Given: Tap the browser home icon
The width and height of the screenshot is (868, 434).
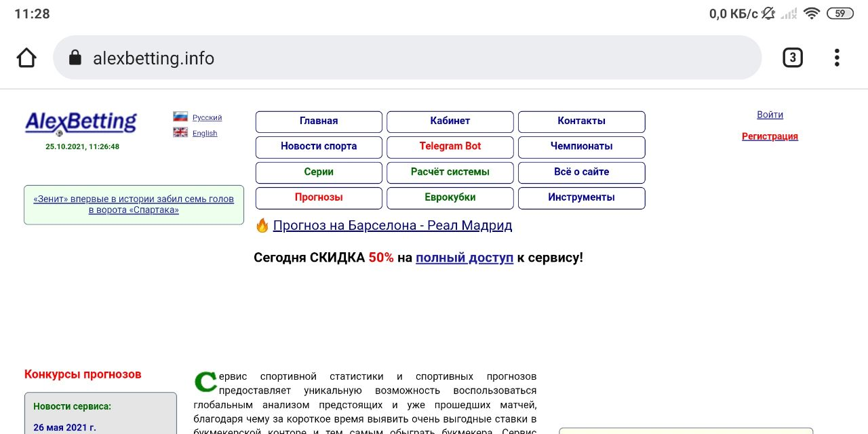Looking at the screenshot, I should [26, 58].
